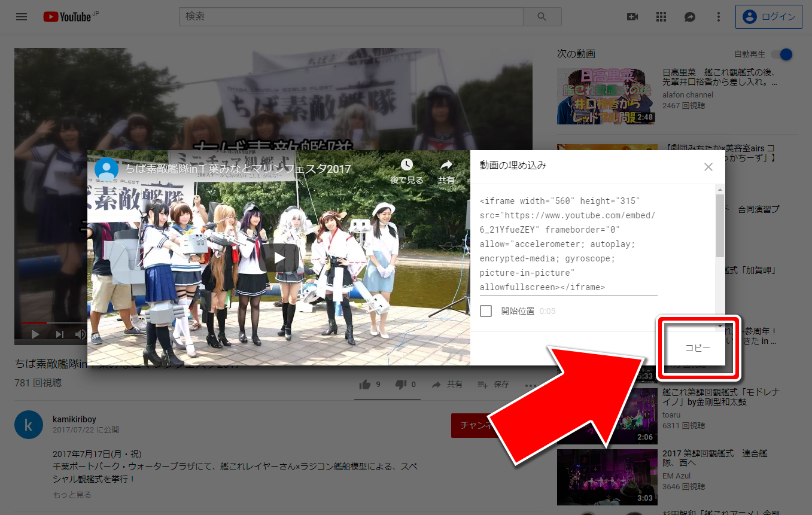812x515 pixels.
Task: Focus the 検索 search box
Action: click(x=351, y=17)
